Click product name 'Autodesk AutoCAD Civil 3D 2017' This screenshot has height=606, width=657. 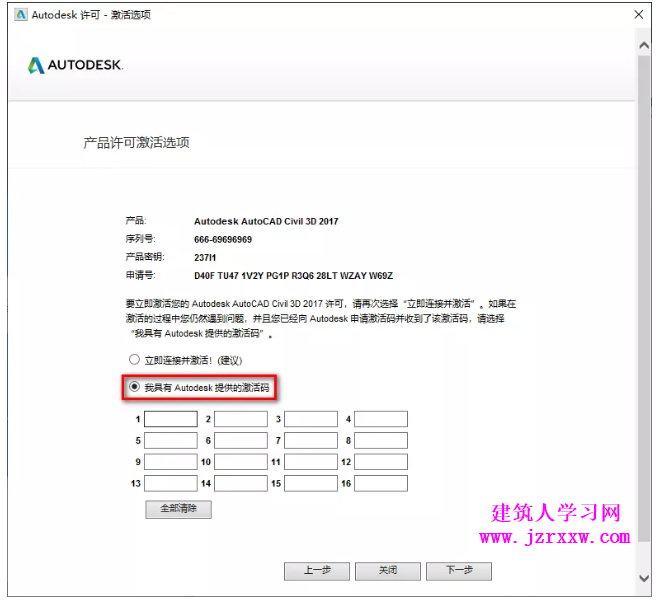(266, 221)
